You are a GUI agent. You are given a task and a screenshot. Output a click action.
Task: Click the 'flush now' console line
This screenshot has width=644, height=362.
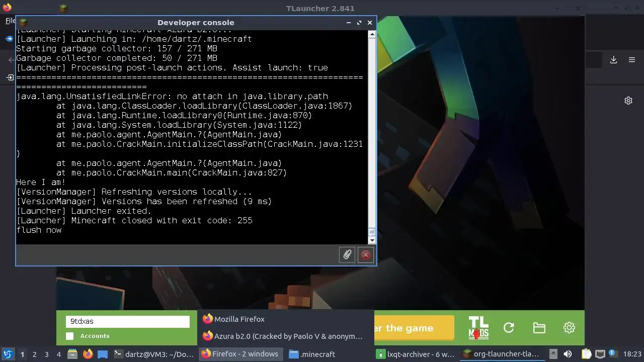tap(39, 230)
